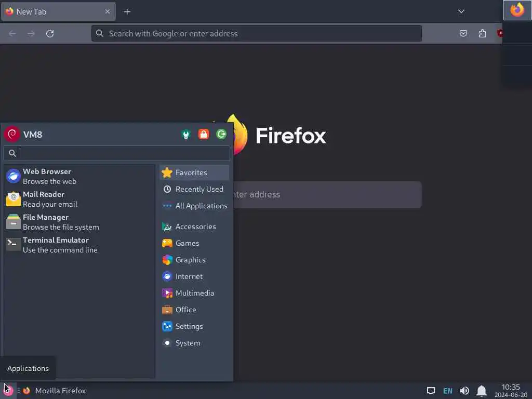Show All Applications category
The height and width of the screenshot is (399, 532).
tap(194, 206)
